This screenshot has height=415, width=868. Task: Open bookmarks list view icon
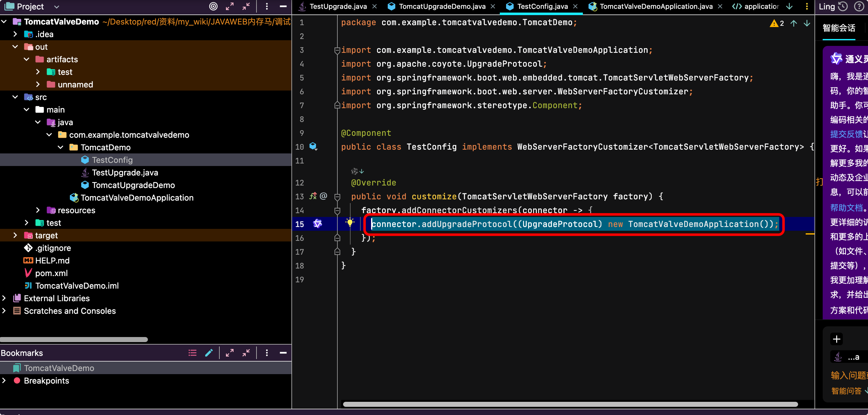tap(192, 353)
